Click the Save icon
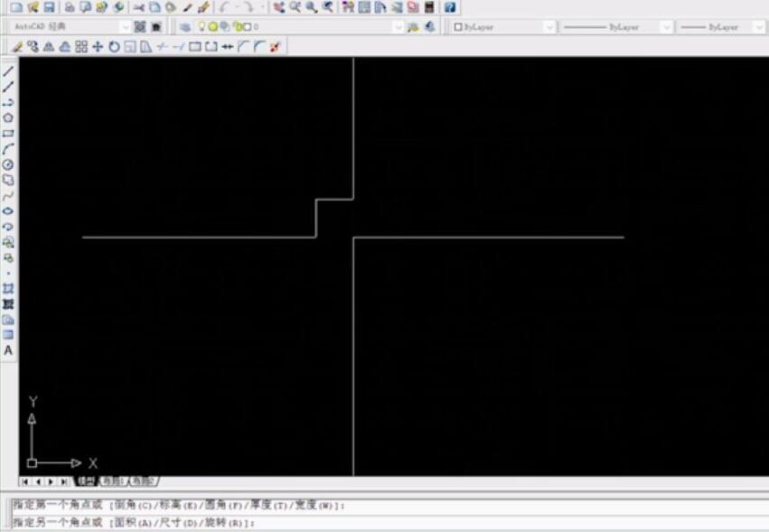 (49, 7)
